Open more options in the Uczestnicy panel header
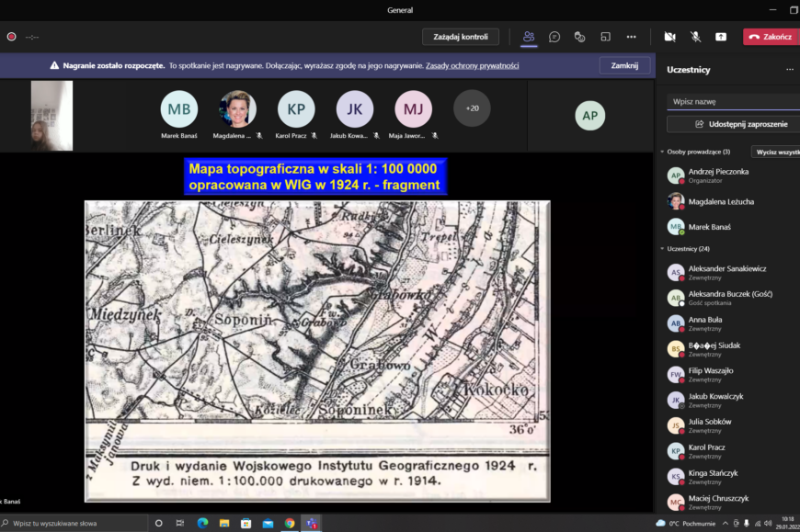The image size is (800, 532). [x=790, y=69]
